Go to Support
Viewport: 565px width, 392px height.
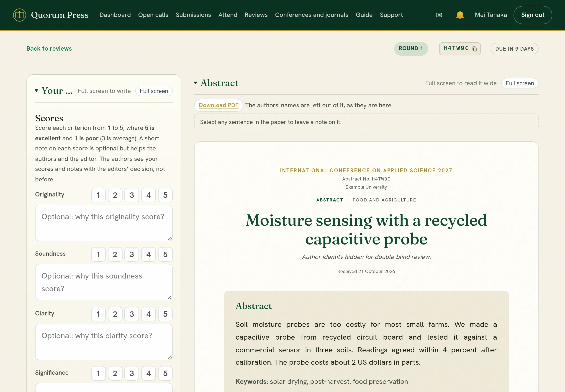click(x=391, y=15)
